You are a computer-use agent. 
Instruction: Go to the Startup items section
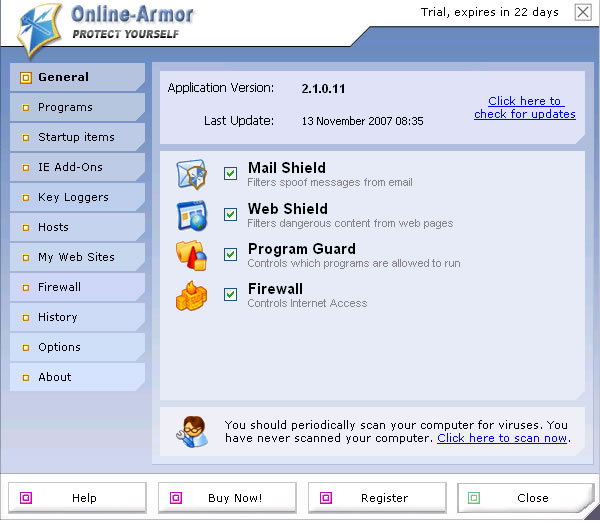pyautogui.click(x=77, y=137)
